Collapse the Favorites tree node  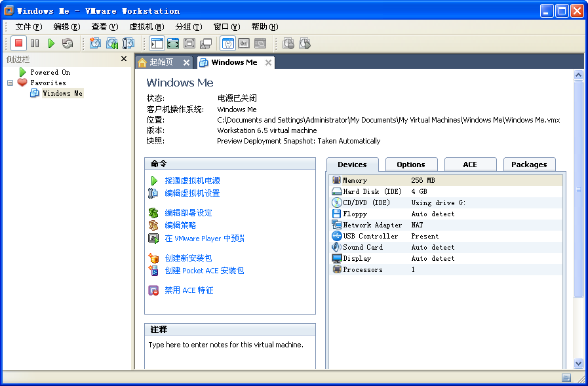coord(10,83)
